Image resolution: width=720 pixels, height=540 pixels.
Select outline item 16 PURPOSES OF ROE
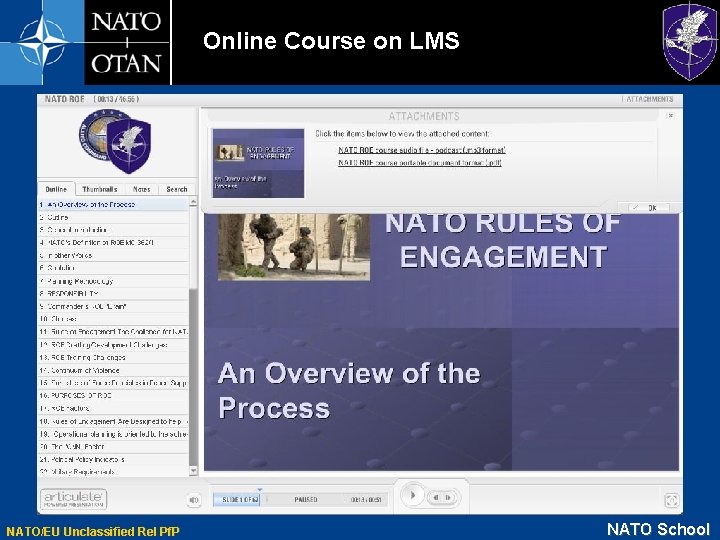[113, 395]
